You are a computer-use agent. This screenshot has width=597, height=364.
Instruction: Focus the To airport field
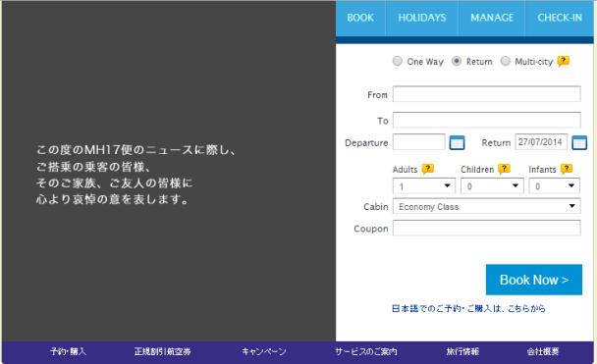[487, 120]
